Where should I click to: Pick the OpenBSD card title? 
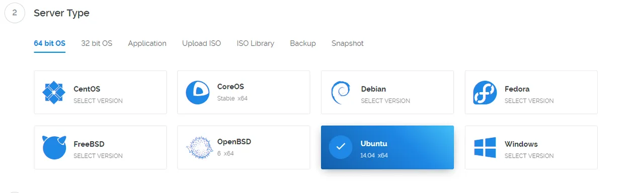click(x=234, y=142)
